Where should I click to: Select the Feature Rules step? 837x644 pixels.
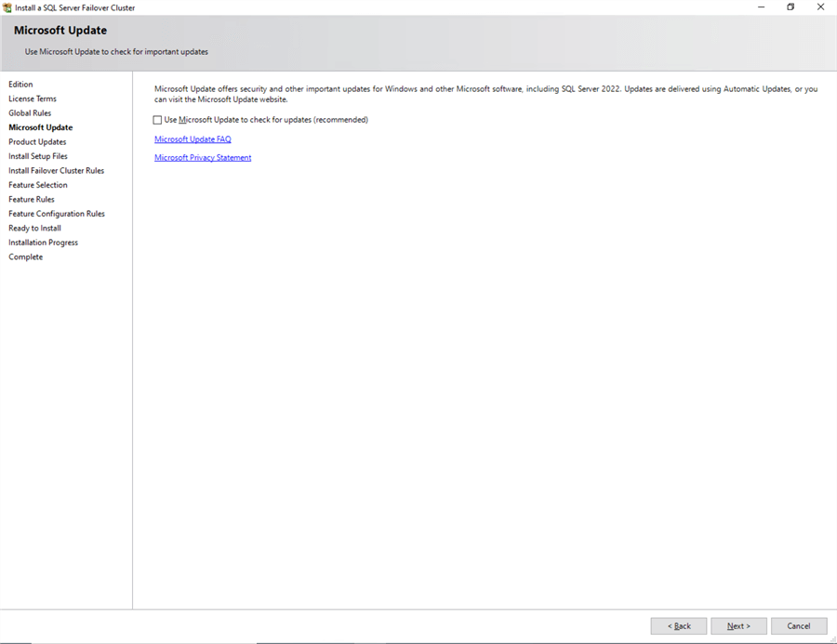pos(32,200)
